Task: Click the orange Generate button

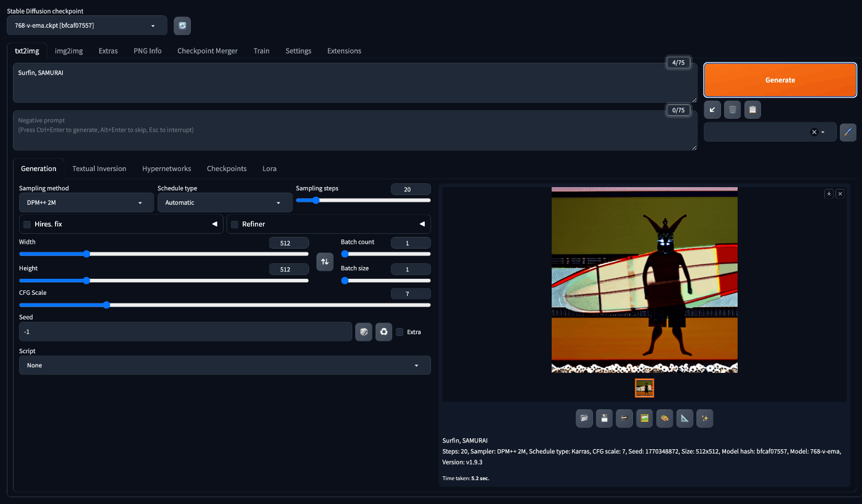Action: coord(780,80)
